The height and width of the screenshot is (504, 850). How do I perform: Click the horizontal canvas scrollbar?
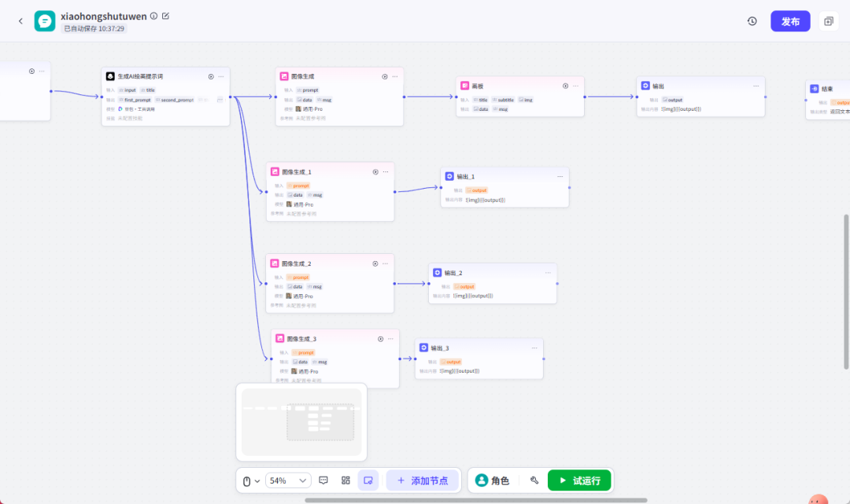point(475,500)
